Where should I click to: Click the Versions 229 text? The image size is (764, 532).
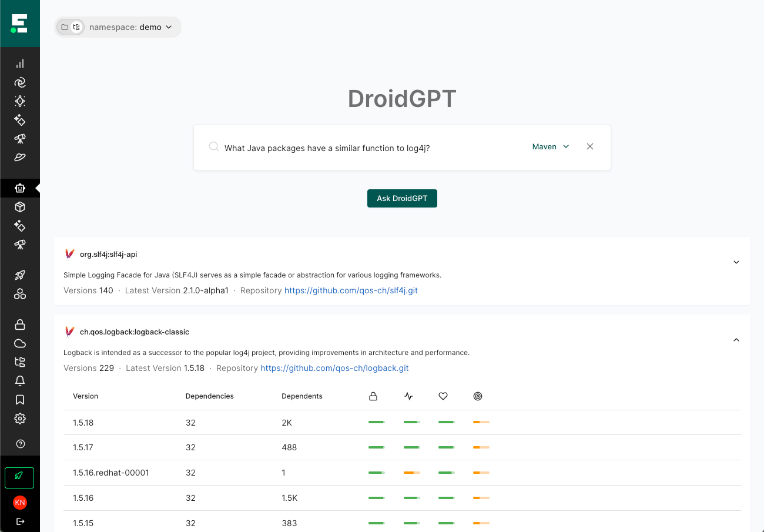point(88,368)
